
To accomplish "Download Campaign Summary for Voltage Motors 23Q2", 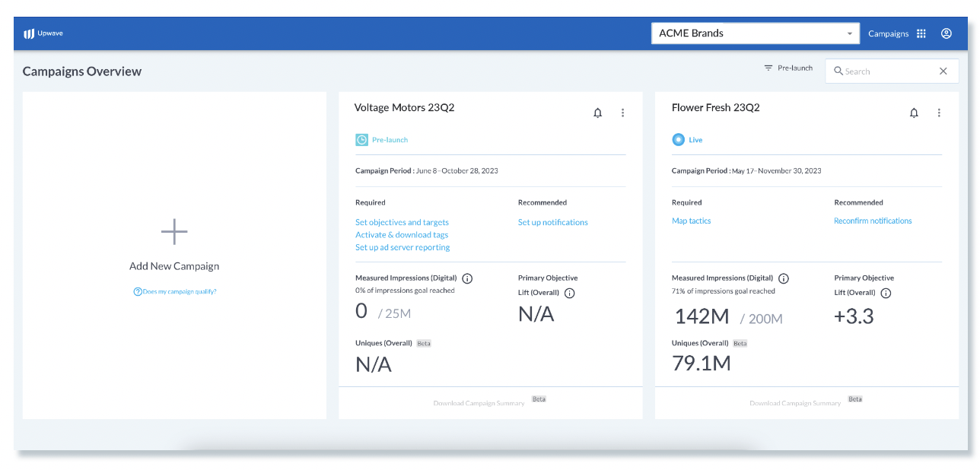I will [479, 403].
